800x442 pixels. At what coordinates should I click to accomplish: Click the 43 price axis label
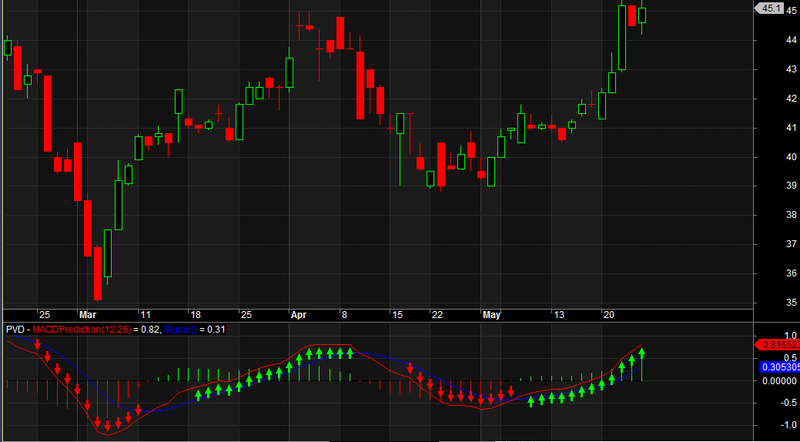791,69
